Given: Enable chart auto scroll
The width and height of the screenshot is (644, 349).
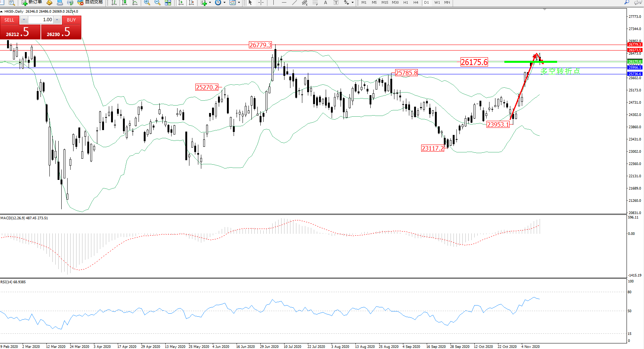Looking at the screenshot, I should click(x=181, y=3).
